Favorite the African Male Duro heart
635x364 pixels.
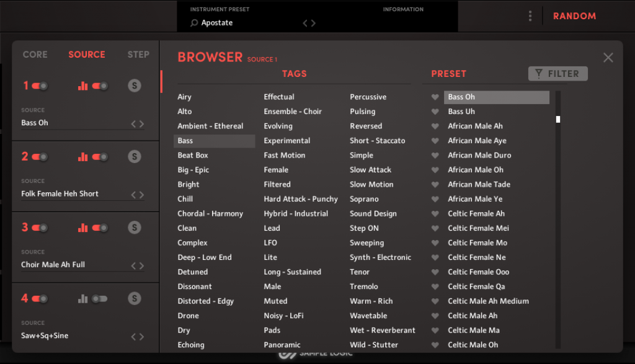click(x=435, y=155)
